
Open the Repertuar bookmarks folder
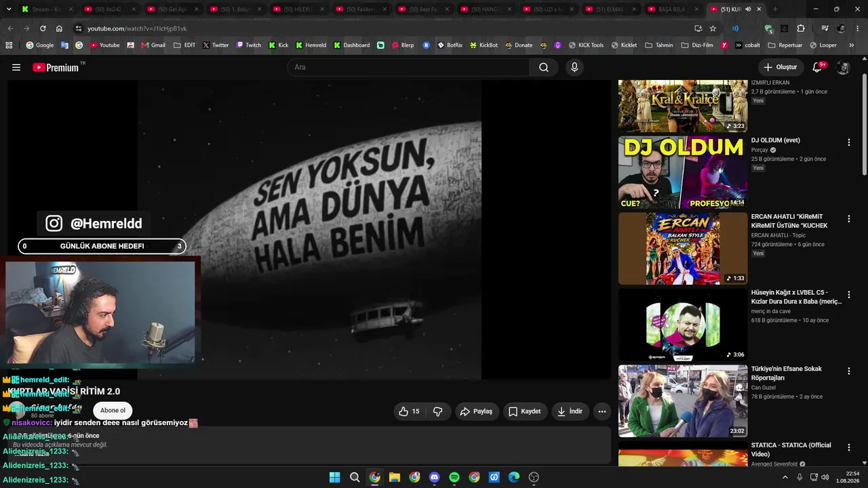coord(785,45)
